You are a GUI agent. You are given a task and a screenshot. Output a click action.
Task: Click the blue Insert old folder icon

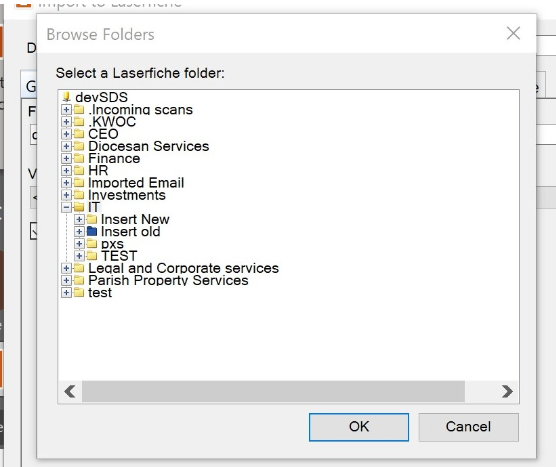tap(92, 231)
